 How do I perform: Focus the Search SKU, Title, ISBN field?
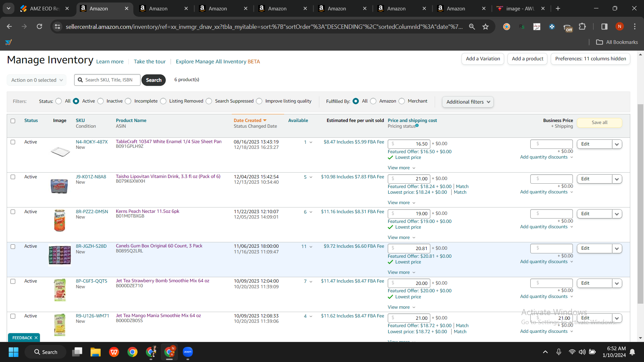[x=107, y=80]
